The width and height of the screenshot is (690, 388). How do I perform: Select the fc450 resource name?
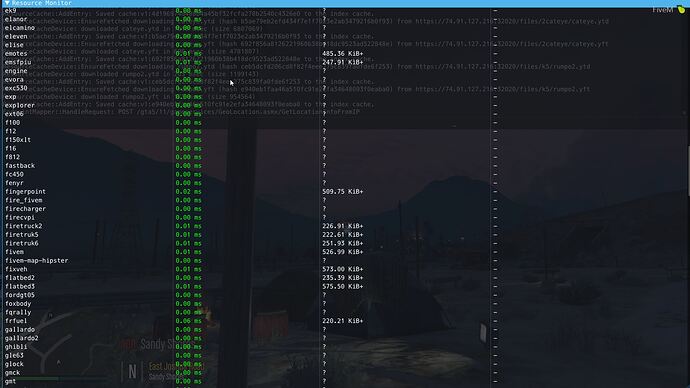(x=14, y=174)
